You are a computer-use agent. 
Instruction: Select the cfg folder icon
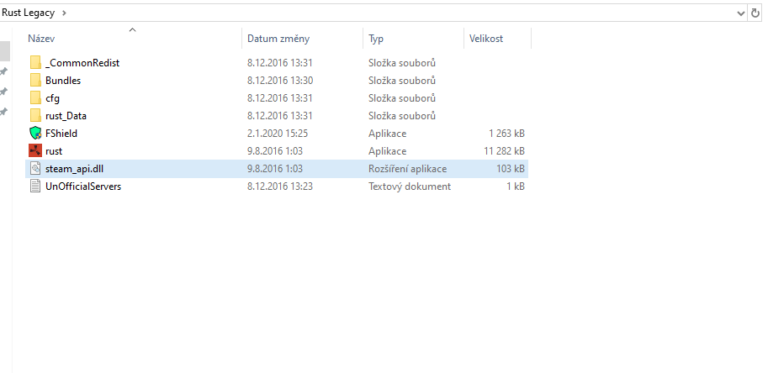click(x=35, y=98)
